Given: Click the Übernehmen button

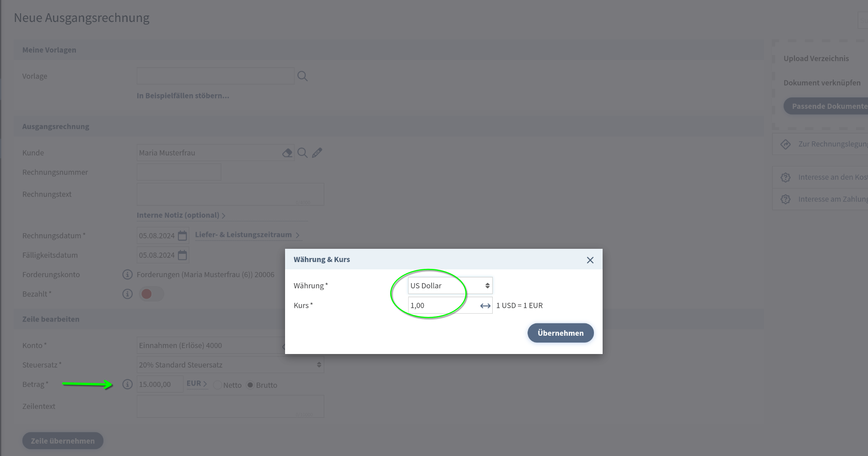Looking at the screenshot, I should (561, 333).
